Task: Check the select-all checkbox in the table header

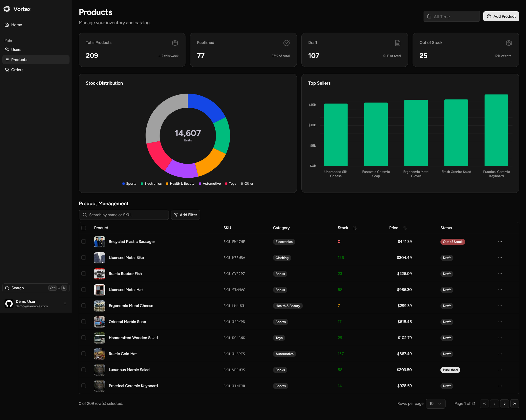Action: tap(84, 228)
